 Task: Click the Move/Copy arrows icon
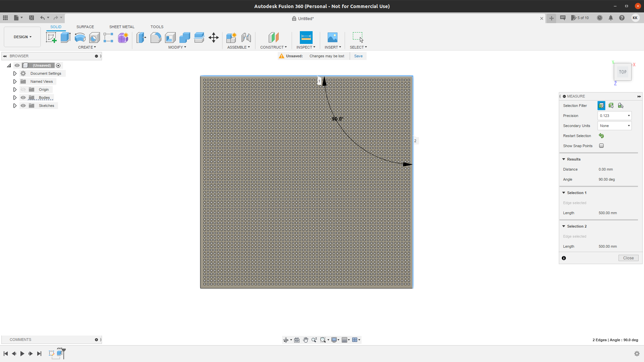[214, 38]
